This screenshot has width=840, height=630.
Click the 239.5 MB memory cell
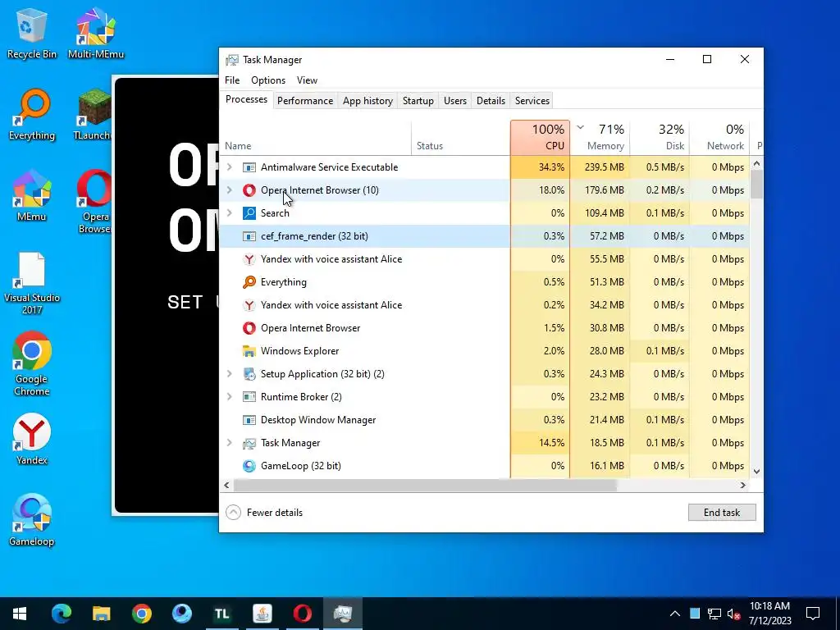coord(600,167)
